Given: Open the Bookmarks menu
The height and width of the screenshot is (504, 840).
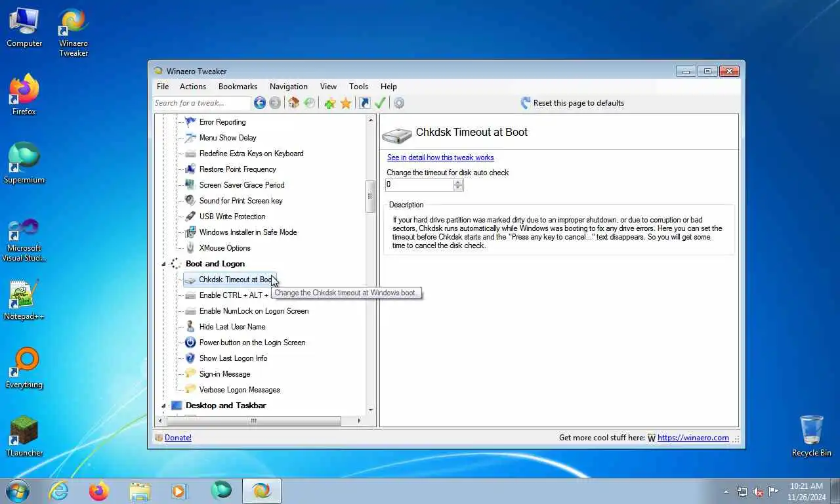Looking at the screenshot, I should tap(238, 87).
